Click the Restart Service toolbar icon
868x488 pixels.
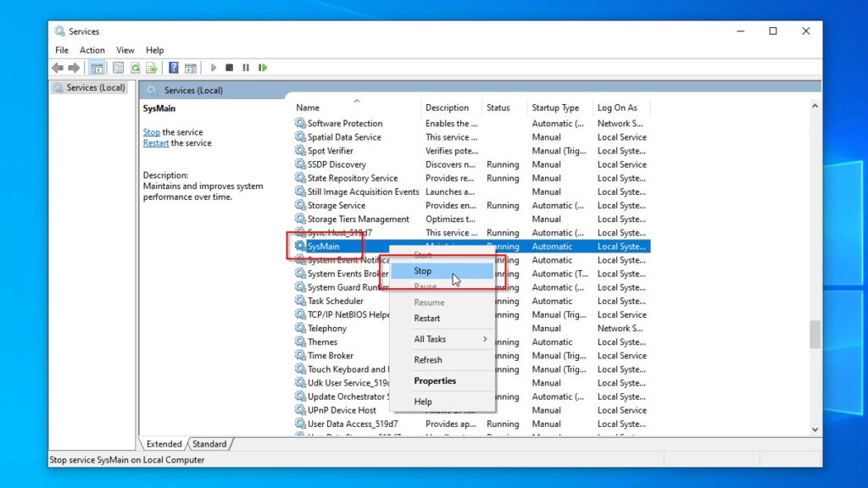click(x=264, y=68)
